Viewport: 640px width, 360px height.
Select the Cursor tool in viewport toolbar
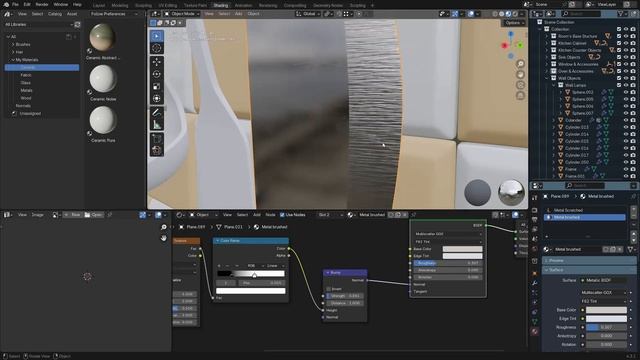coord(156,48)
